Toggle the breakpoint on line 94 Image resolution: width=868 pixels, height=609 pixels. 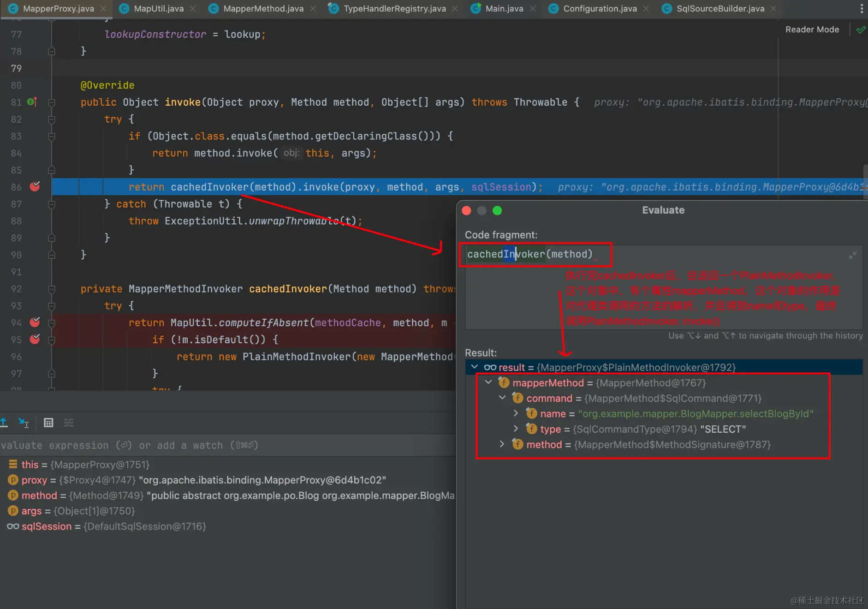(35, 322)
